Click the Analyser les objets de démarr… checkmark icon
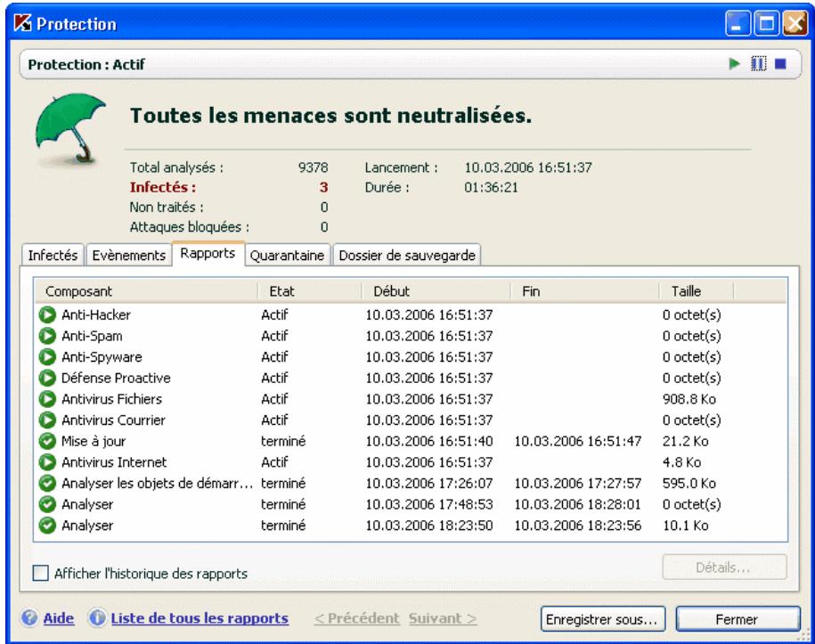Image resolution: width=815 pixels, height=644 pixels. click(47, 484)
